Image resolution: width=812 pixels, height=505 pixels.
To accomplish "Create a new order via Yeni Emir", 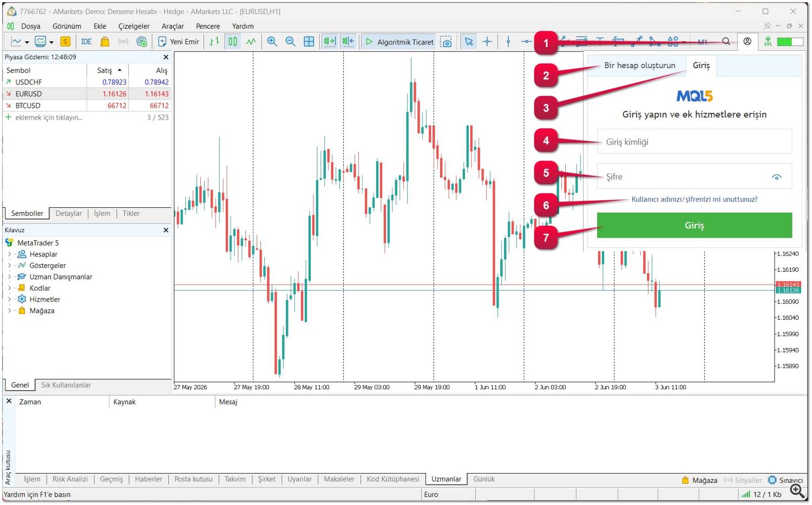I will pyautogui.click(x=179, y=42).
